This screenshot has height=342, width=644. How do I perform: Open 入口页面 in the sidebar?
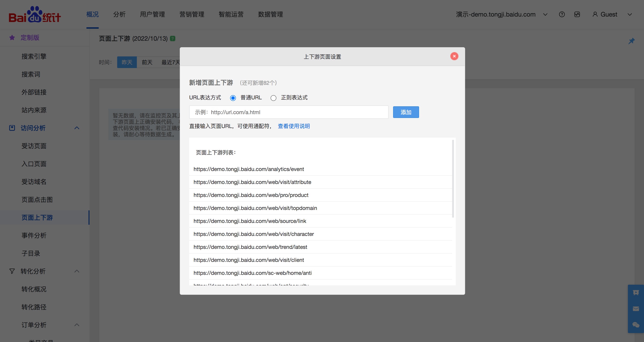tap(34, 164)
